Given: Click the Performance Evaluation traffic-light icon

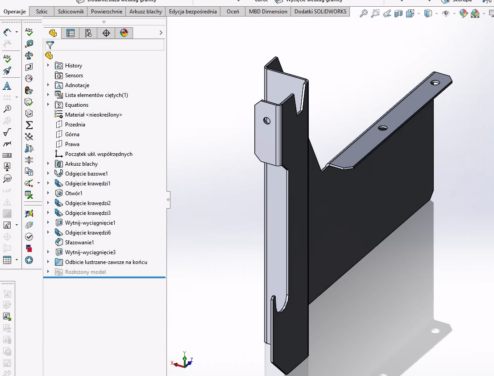Looking at the screenshot, I should click(29, 90).
